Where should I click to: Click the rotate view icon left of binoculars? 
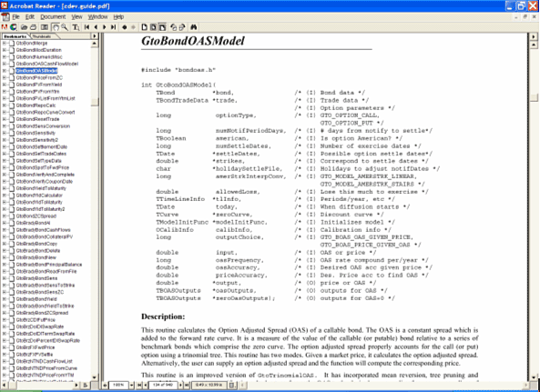[182, 27]
